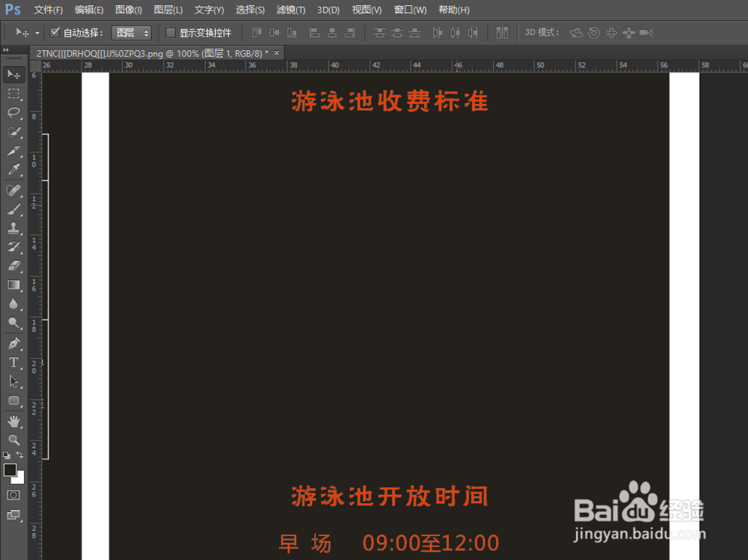Change screen mode button
This screenshot has height=560, width=748.
click(13, 515)
